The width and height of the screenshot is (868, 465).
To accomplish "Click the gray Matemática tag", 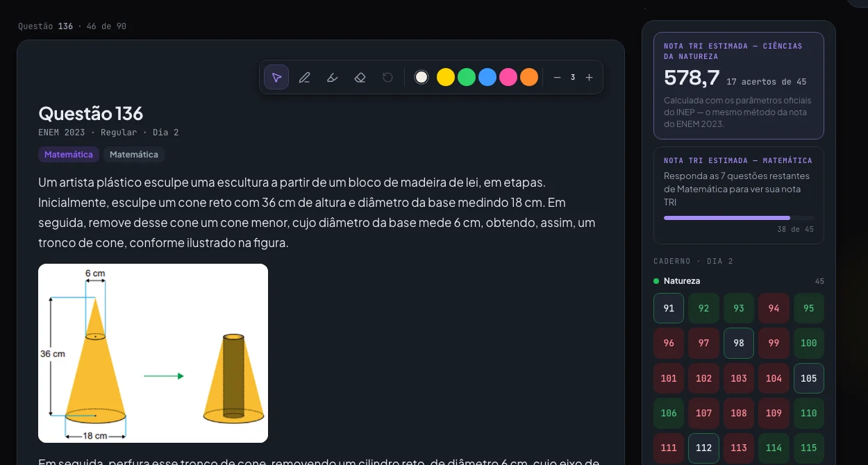I will click(134, 155).
